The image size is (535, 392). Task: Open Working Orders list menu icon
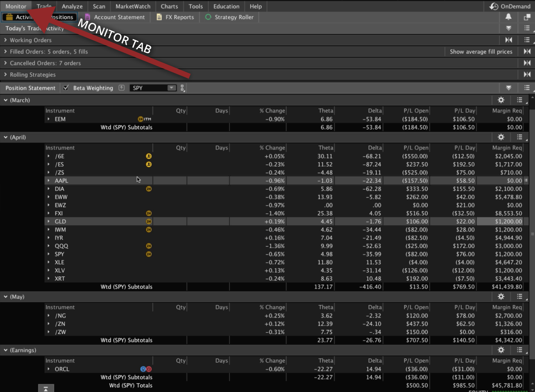point(527,40)
